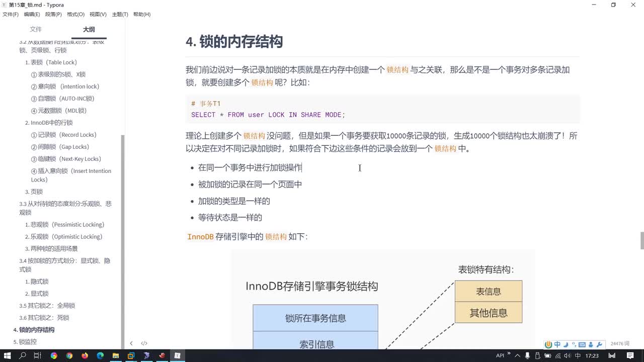Viewport: 644px width, 362px height.
Task: Click the document vertical scrollbar thumb
Action: [641, 241]
